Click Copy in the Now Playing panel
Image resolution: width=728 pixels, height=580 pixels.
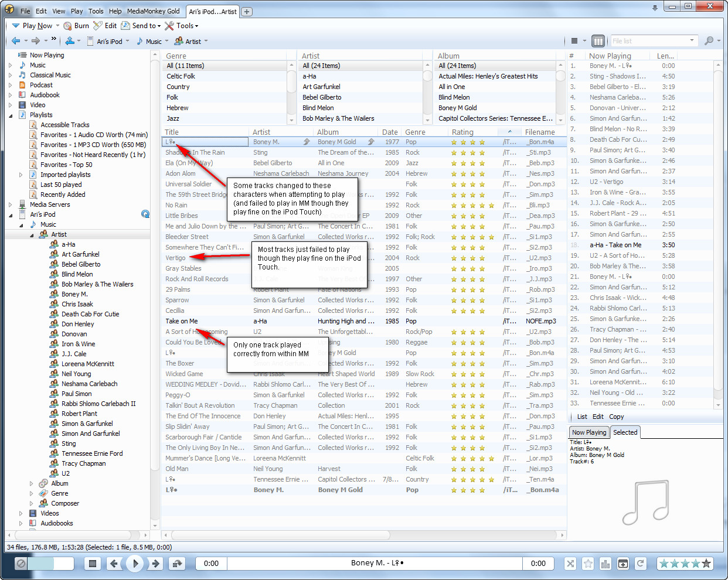[616, 417]
